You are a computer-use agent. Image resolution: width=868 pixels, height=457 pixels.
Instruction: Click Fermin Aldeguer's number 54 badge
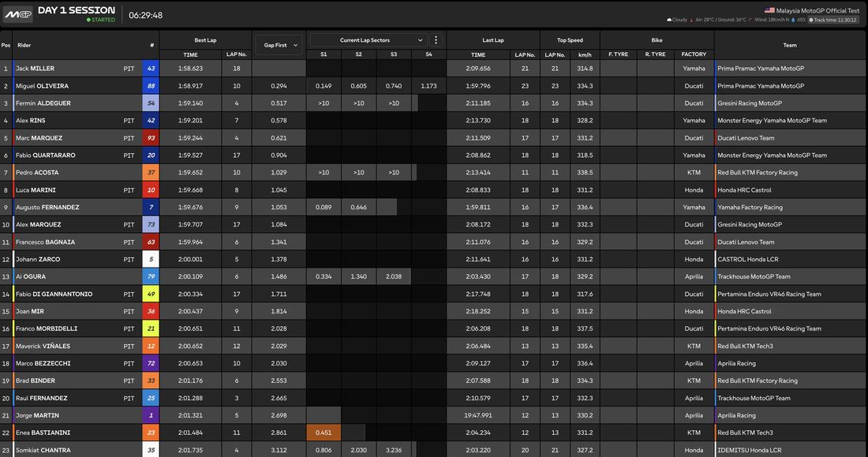click(151, 103)
